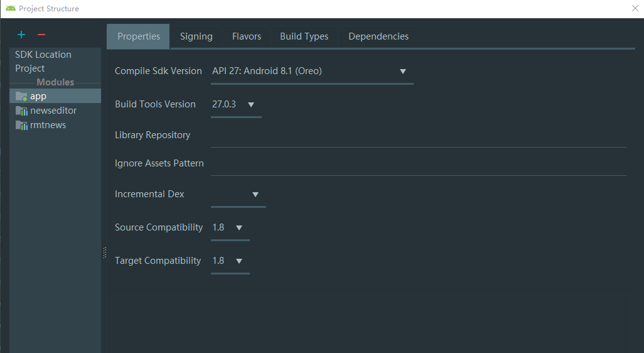Click the Incremental Dex label
The height and width of the screenshot is (353, 644).
tap(149, 194)
